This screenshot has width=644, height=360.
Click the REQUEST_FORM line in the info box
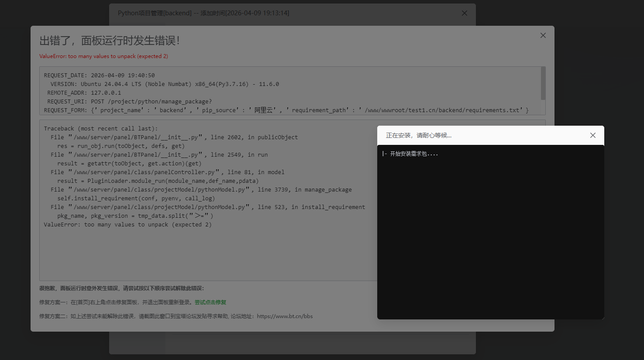[175, 110]
